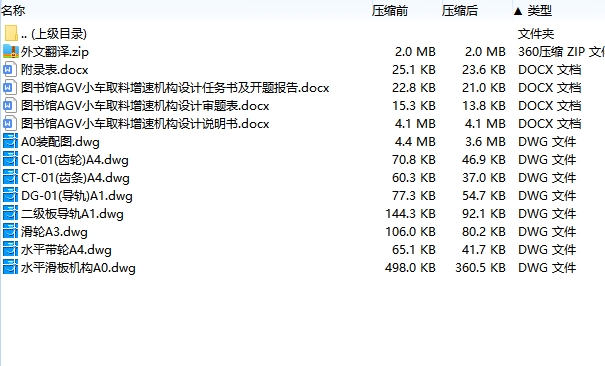Click the 附录表.docx Word document icon
Image resolution: width=605 pixels, height=366 pixels.
click(x=10, y=69)
